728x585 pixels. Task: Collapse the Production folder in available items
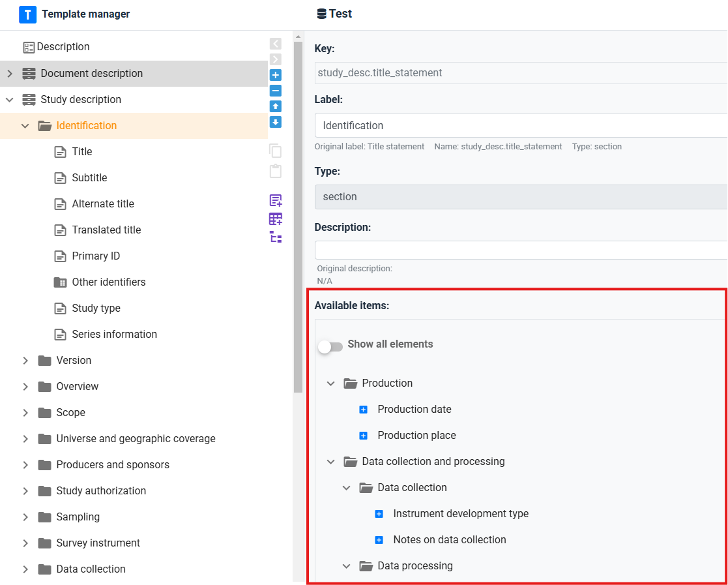331,383
